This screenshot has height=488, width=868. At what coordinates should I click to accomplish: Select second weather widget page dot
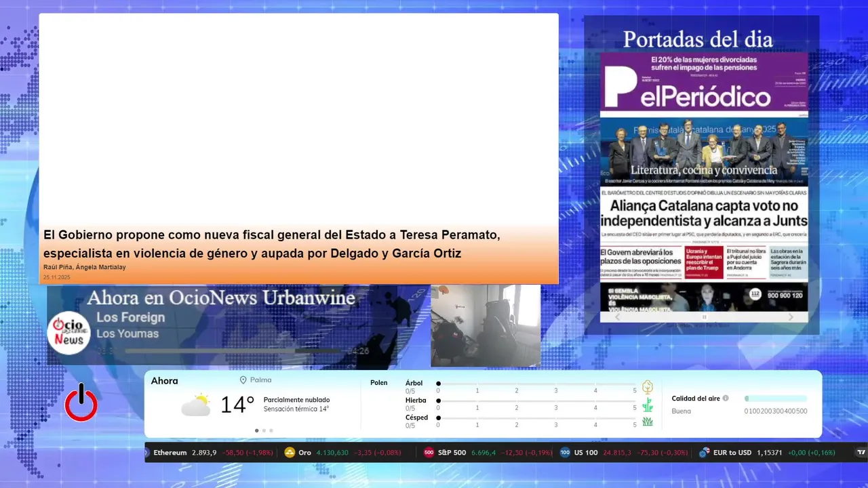264,430
